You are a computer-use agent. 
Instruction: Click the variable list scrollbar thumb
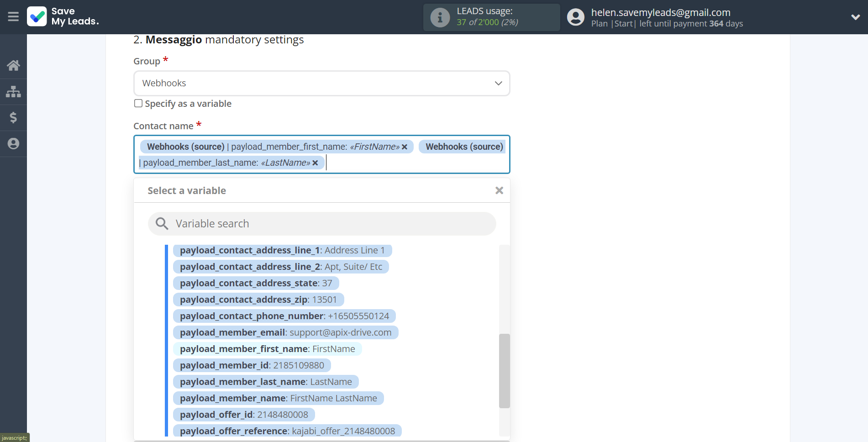click(504, 371)
